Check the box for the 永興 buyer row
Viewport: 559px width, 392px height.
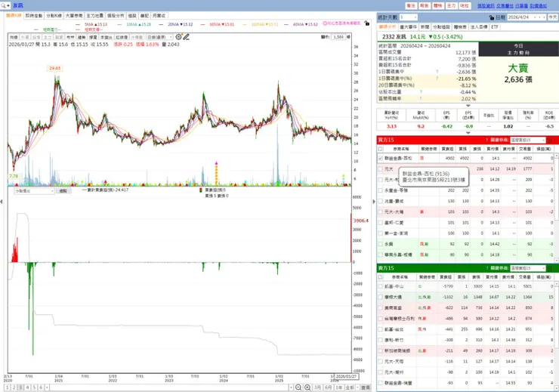tap(381, 244)
